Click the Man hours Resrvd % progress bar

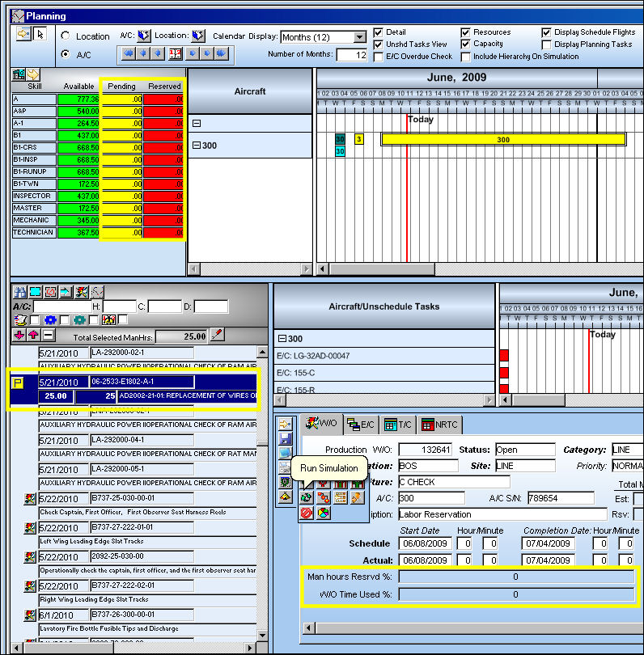pos(516,577)
